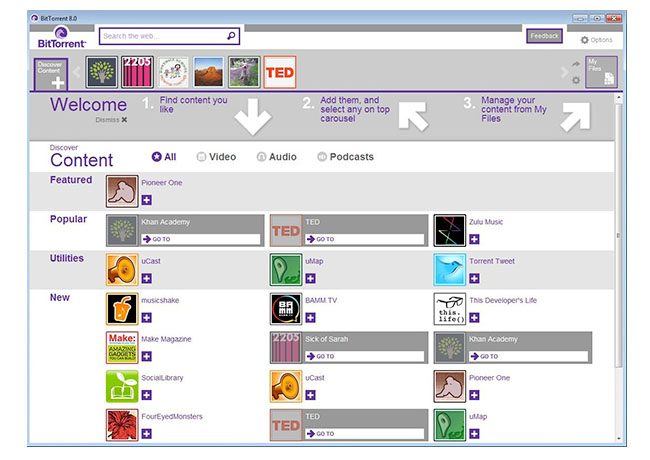Add BAMM.TV with plus icon

point(310,317)
